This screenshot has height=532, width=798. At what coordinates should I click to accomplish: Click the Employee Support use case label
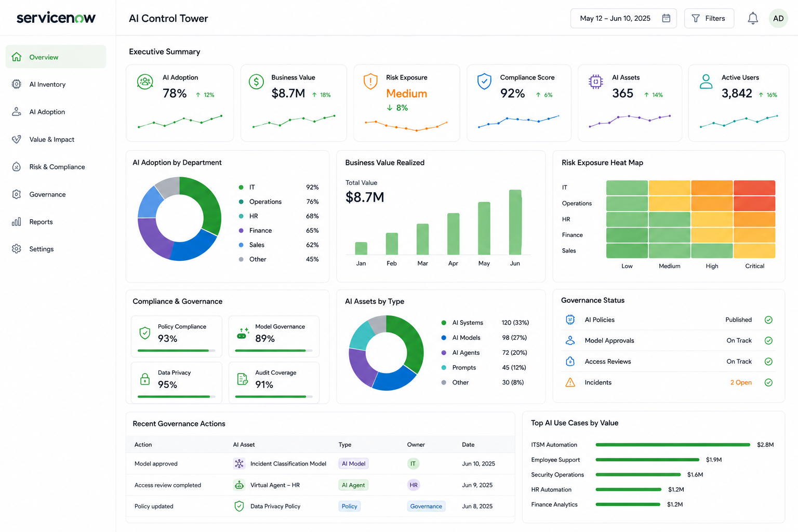tap(555, 460)
